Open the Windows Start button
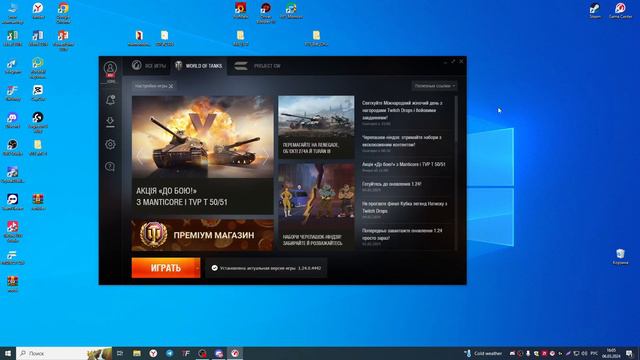Screen dimensions: 640x360 coord(8,353)
